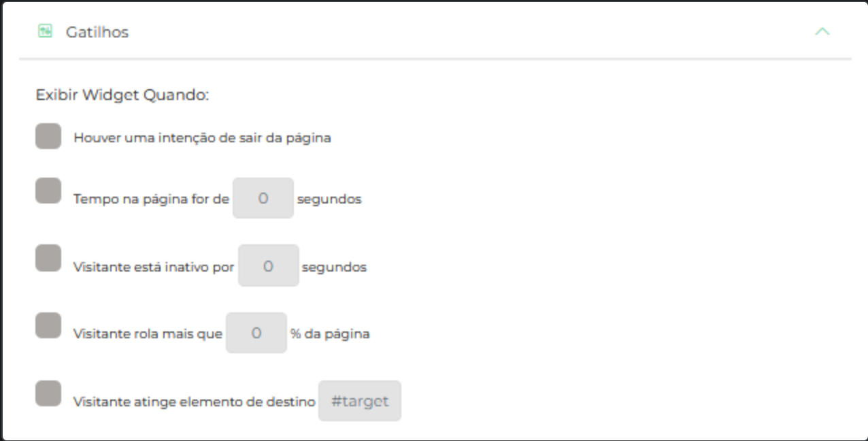Click the 'Visitante atinge elemento de destino' label

click(x=194, y=402)
